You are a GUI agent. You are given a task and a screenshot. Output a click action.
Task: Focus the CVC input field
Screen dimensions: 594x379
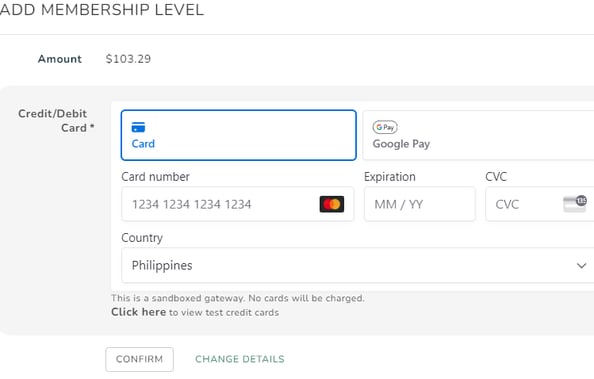tap(539, 204)
